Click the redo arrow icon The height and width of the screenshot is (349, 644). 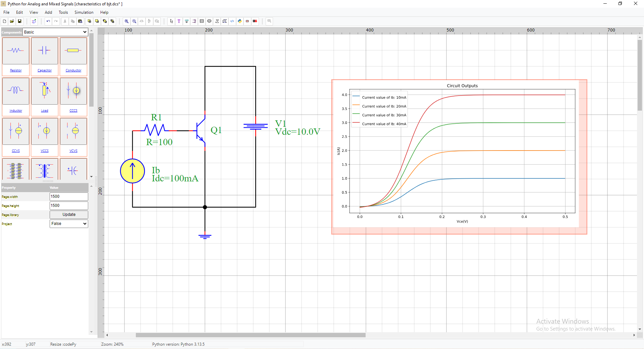pyautogui.click(x=56, y=21)
